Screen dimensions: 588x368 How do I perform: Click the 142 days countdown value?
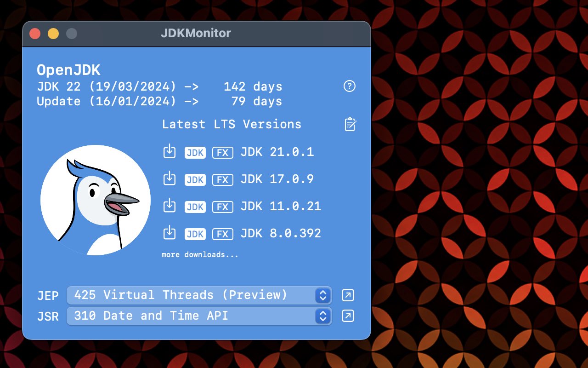253,86
